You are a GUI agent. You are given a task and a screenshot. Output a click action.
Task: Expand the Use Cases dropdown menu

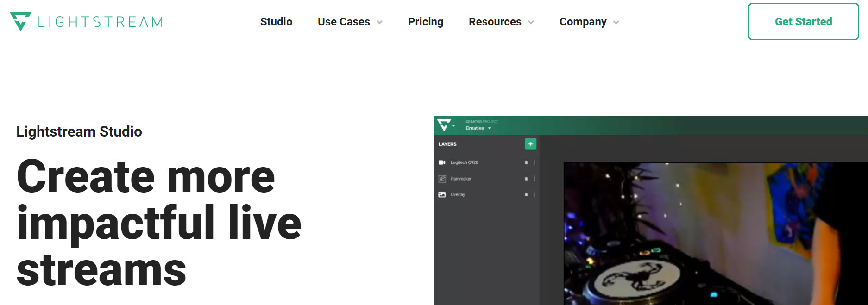tap(350, 22)
